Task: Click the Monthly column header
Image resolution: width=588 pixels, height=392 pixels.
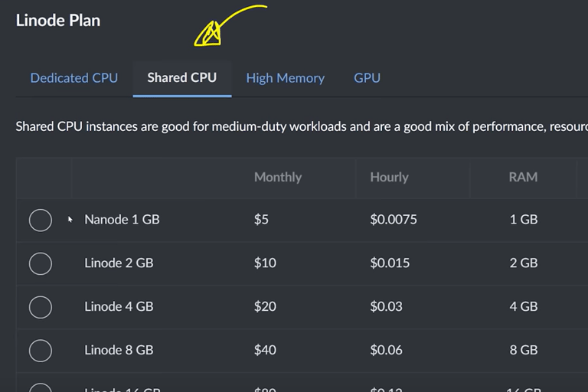Action: point(278,177)
